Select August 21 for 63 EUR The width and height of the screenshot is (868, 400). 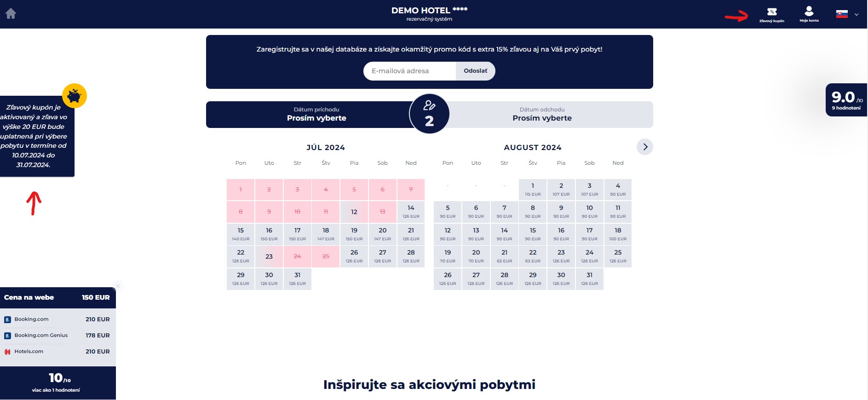pos(505,256)
